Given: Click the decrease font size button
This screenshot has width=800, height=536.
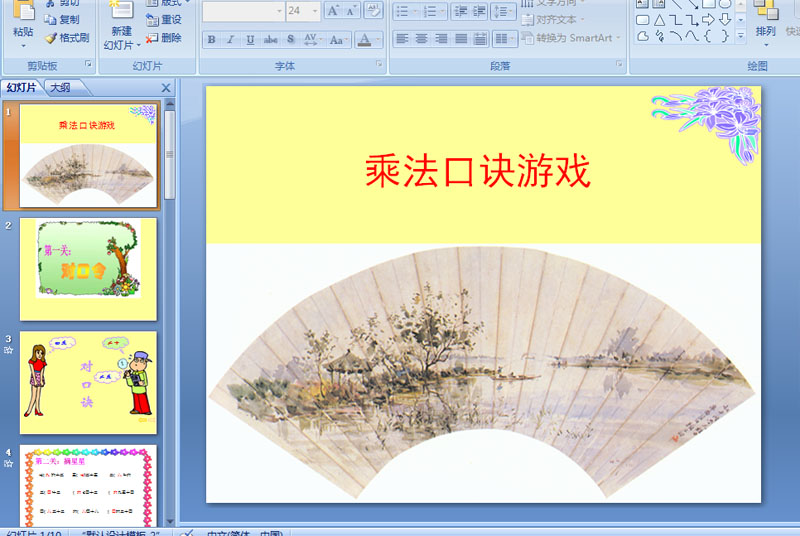Looking at the screenshot, I should coord(351,10).
